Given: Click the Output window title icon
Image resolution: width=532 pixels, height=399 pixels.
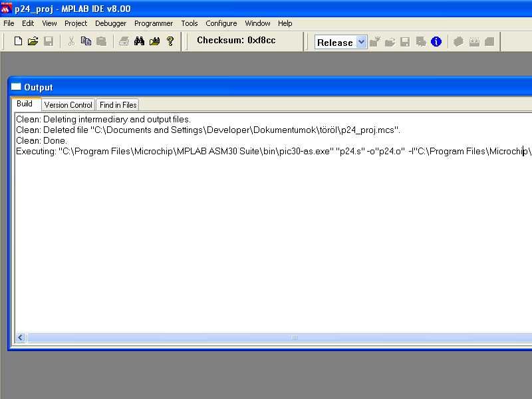Looking at the screenshot, I should pyautogui.click(x=16, y=87).
